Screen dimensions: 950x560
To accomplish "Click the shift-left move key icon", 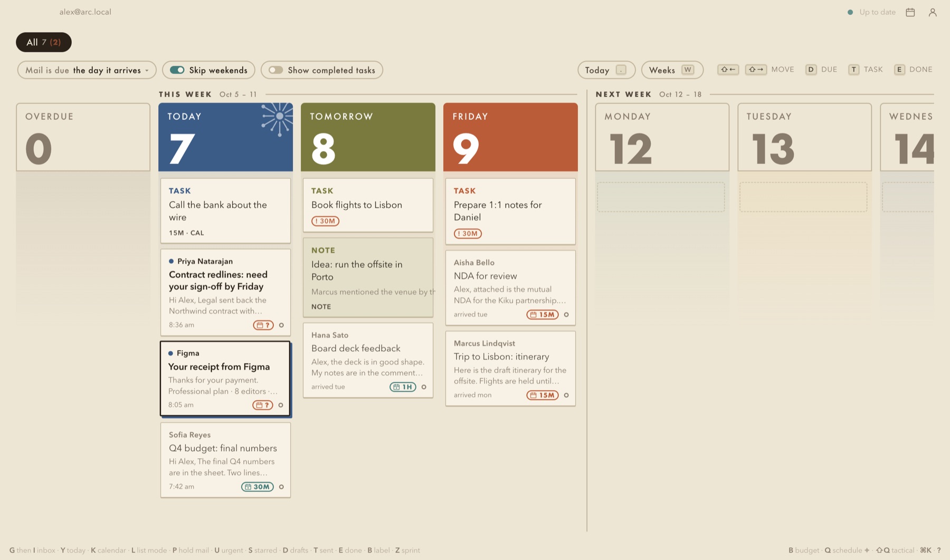I will 728,70.
